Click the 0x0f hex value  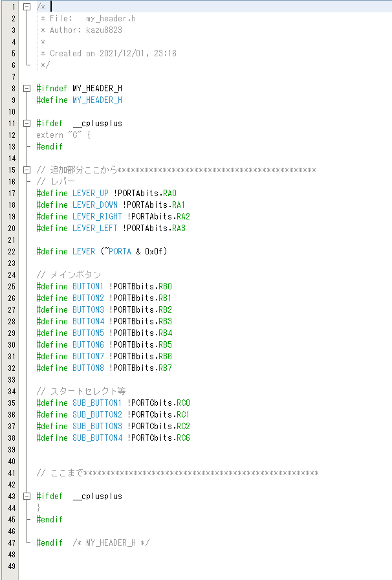(154, 252)
